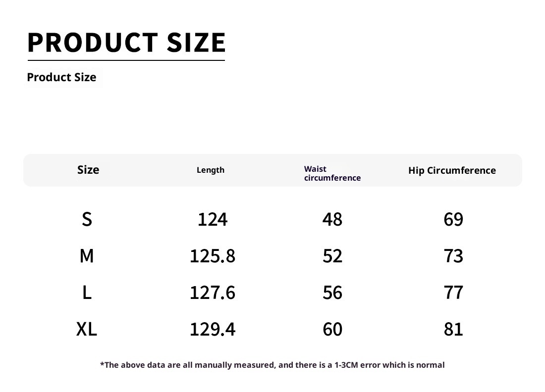The height and width of the screenshot is (392, 545).
Task: Click the PRODUCT SIZE main heading
Action: click(x=126, y=43)
